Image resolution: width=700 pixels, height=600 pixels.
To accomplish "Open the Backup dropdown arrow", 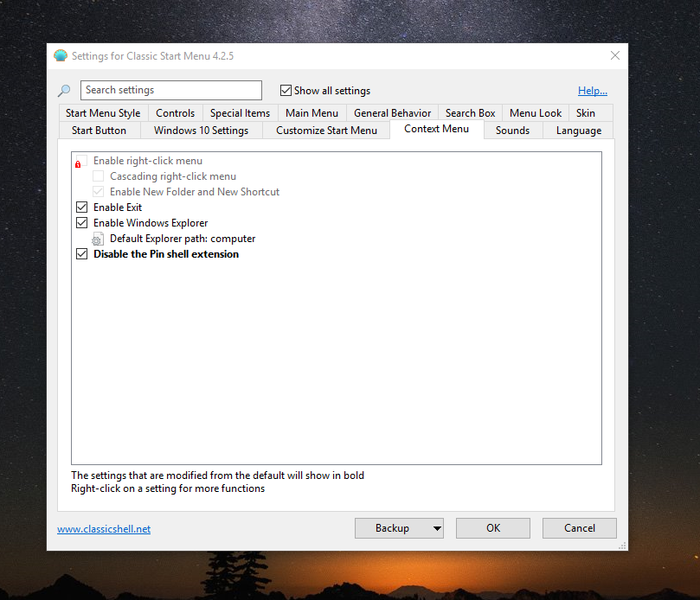I will pyautogui.click(x=437, y=528).
